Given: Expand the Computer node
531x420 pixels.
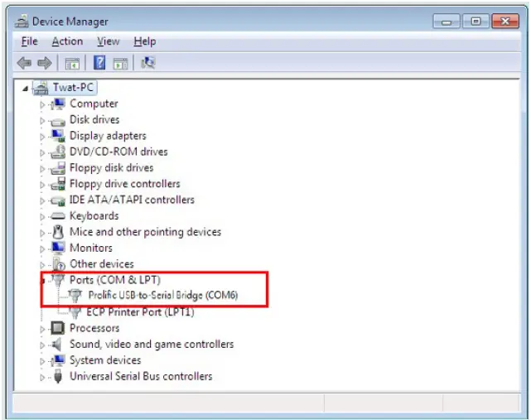Looking at the screenshot, I should pos(42,104).
